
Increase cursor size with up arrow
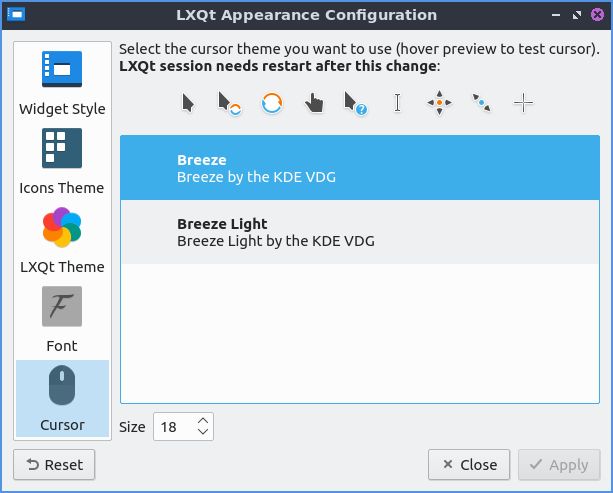[x=203, y=421]
